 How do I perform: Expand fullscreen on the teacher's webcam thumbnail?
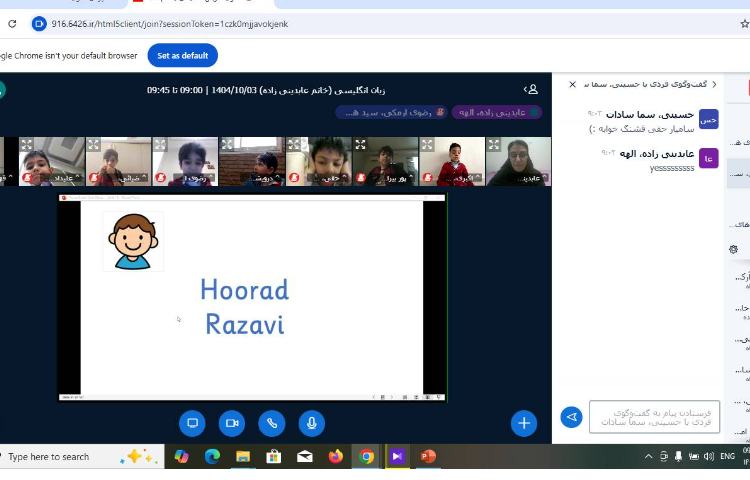[494, 145]
